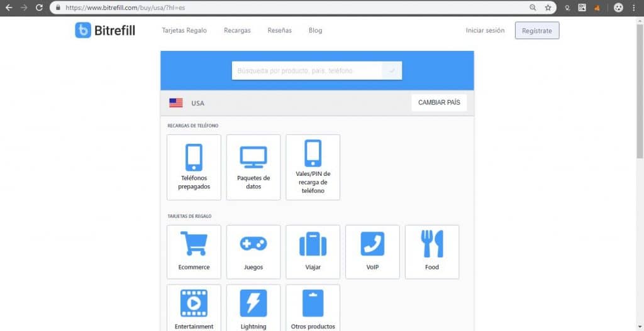Open the VoIP phone category
The height and width of the screenshot is (331, 644).
click(372, 252)
